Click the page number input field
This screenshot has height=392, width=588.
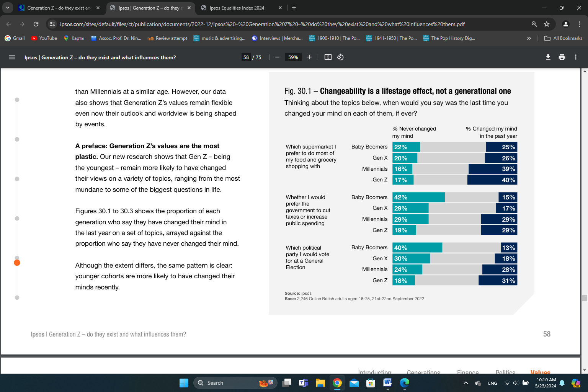246,57
